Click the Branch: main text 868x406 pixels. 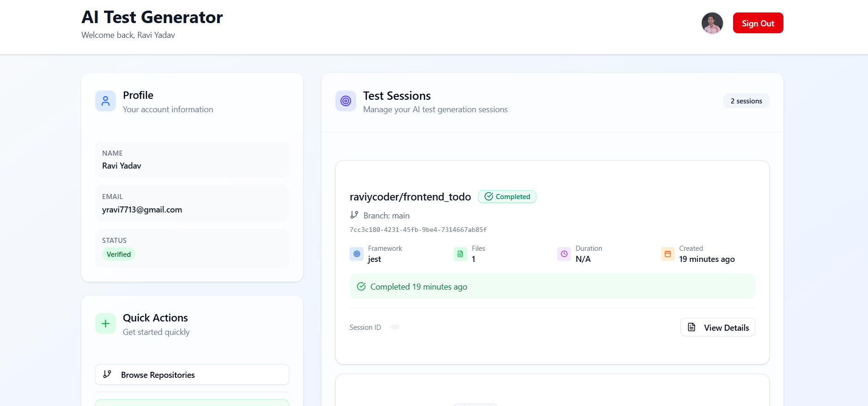(x=387, y=216)
